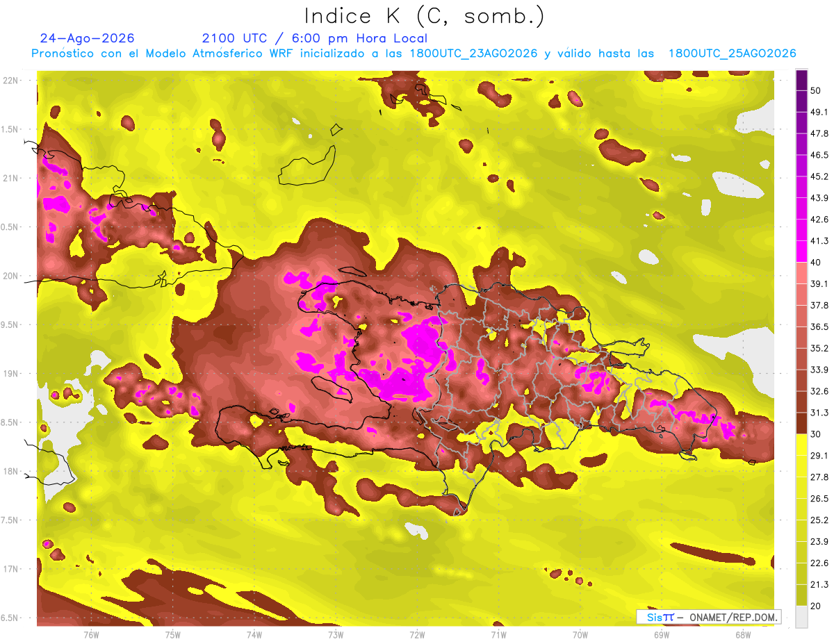Pick the gray legend segment below 20
The width and height of the screenshot is (834, 644).
tap(801, 616)
